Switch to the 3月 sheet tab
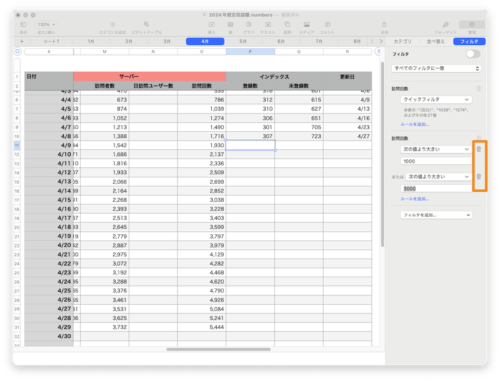 click(x=167, y=41)
